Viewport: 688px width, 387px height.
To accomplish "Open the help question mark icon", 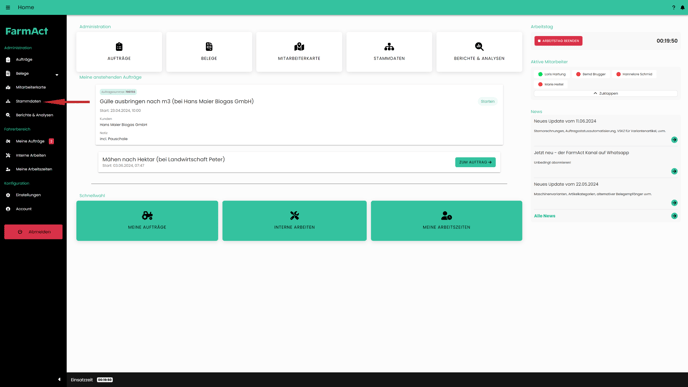I will [x=674, y=7].
